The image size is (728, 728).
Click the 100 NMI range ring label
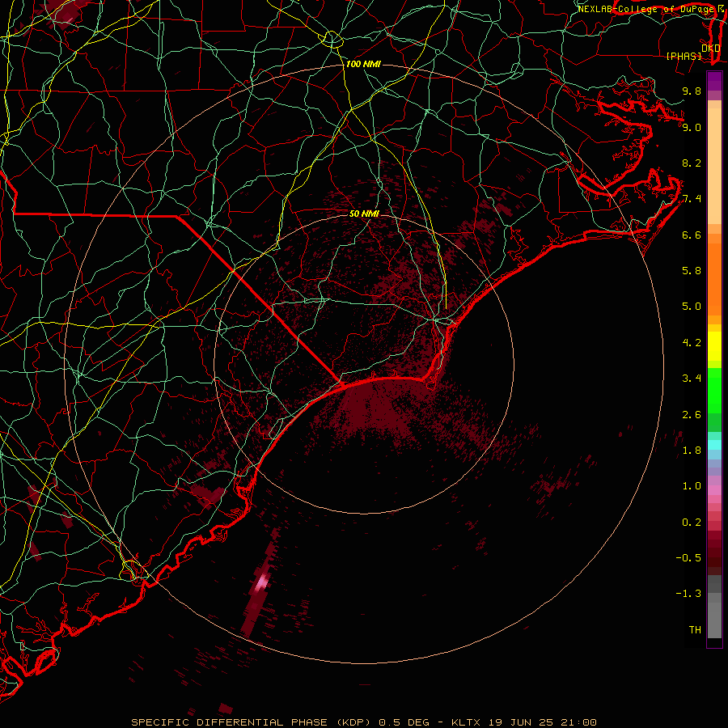coord(363,64)
